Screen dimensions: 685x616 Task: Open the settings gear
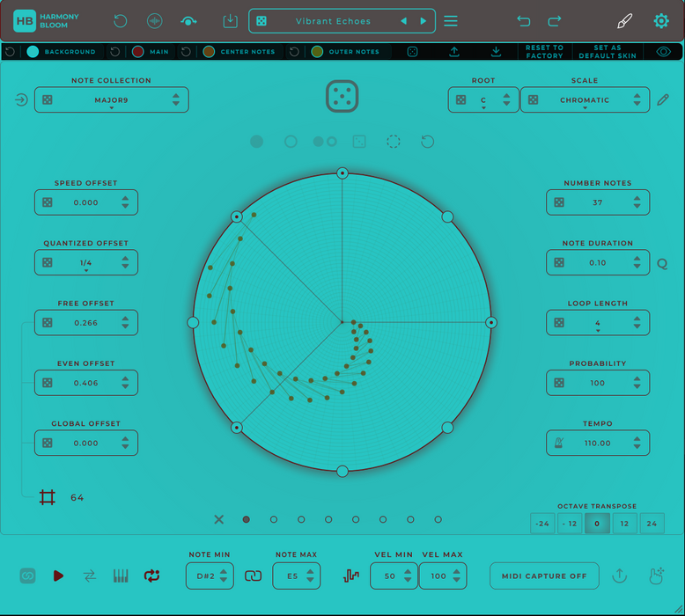(x=661, y=21)
